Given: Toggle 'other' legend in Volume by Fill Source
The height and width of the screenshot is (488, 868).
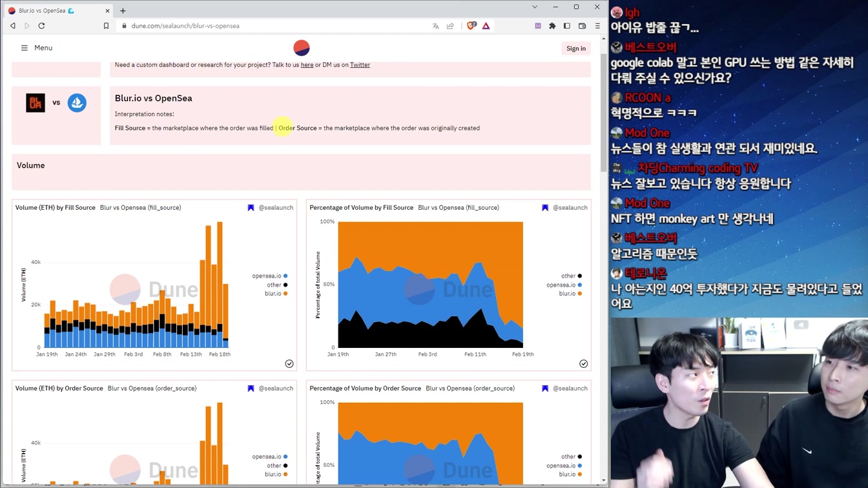Looking at the screenshot, I should tap(278, 285).
